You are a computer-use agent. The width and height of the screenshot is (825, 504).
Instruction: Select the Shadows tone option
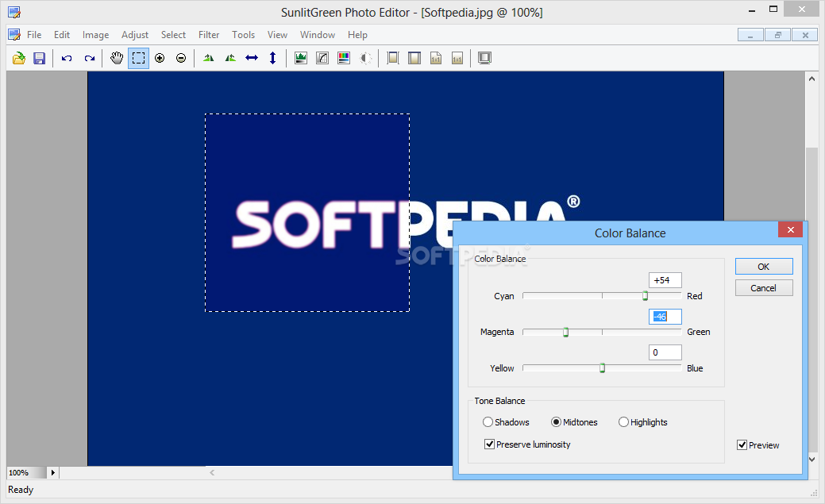(x=506, y=422)
